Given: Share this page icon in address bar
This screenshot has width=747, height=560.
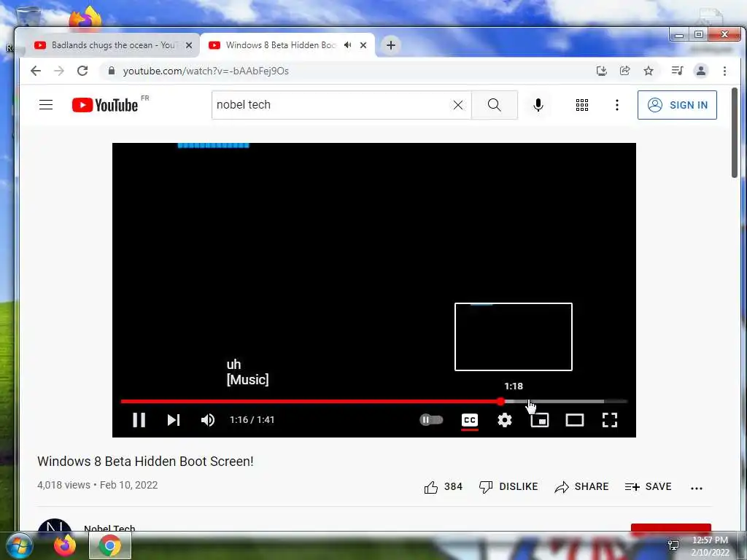Looking at the screenshot, I should tap(624, 71).
